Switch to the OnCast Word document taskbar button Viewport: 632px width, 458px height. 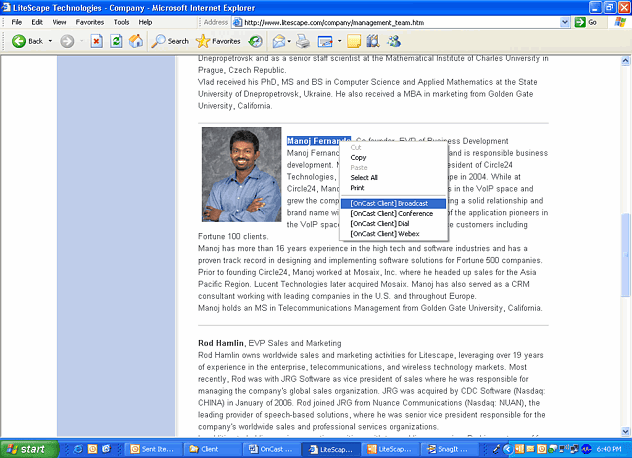[x=271, y=449]
